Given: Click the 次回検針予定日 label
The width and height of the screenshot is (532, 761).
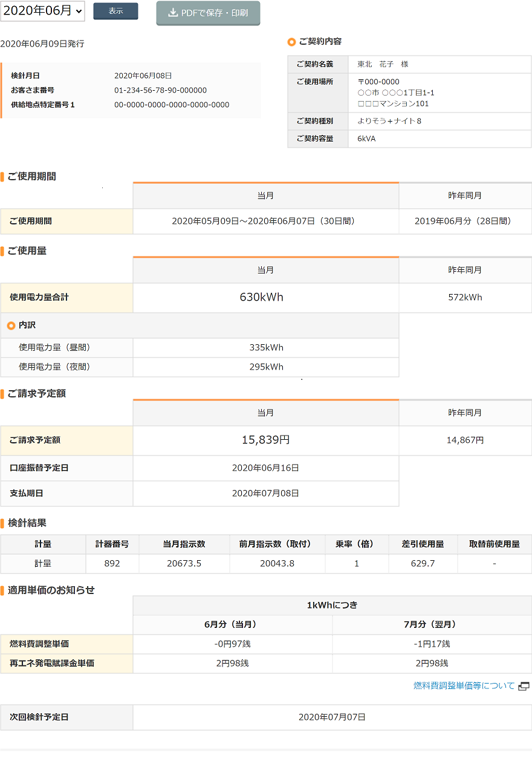Looking at the screenshot, I should coord(39,717).
